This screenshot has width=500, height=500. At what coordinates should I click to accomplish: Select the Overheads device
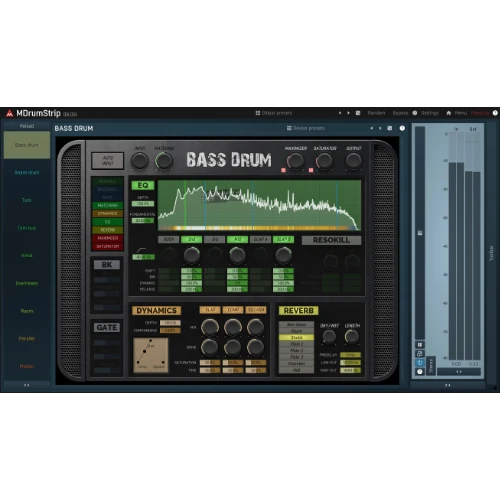point(27,283)
